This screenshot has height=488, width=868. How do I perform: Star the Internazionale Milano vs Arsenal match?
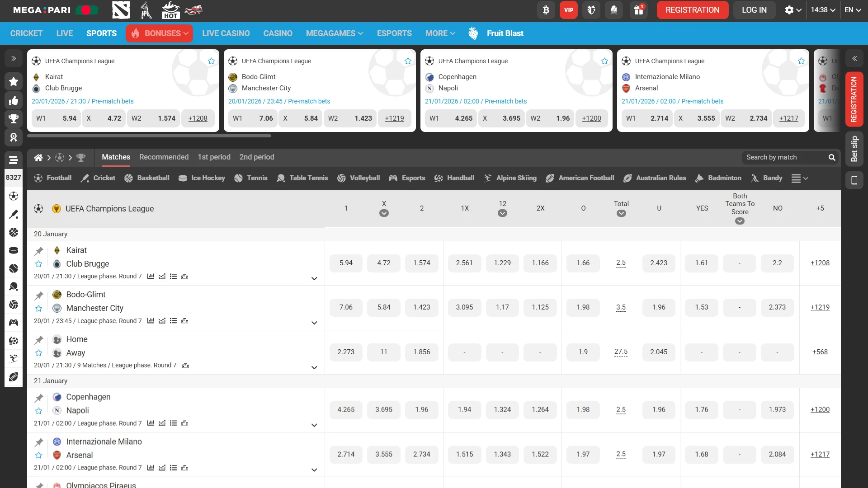[x=39, y=455]
